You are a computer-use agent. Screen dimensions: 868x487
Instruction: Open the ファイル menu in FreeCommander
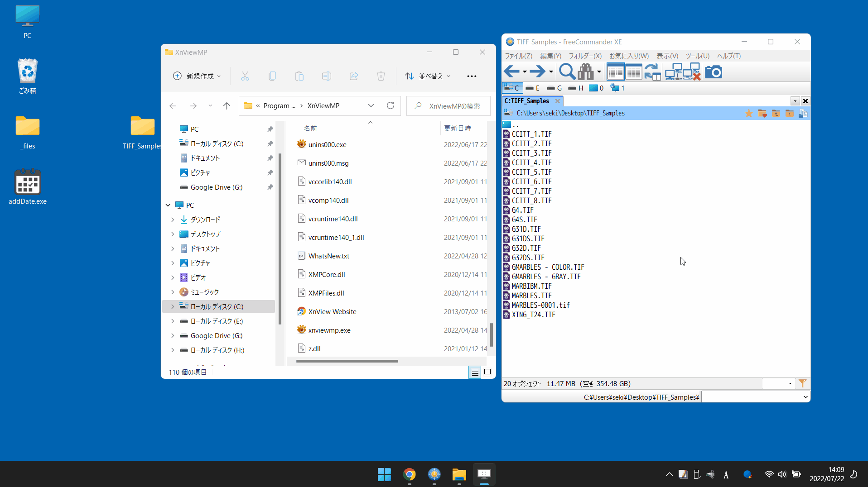pyautogui.click(x=518, y=56)
